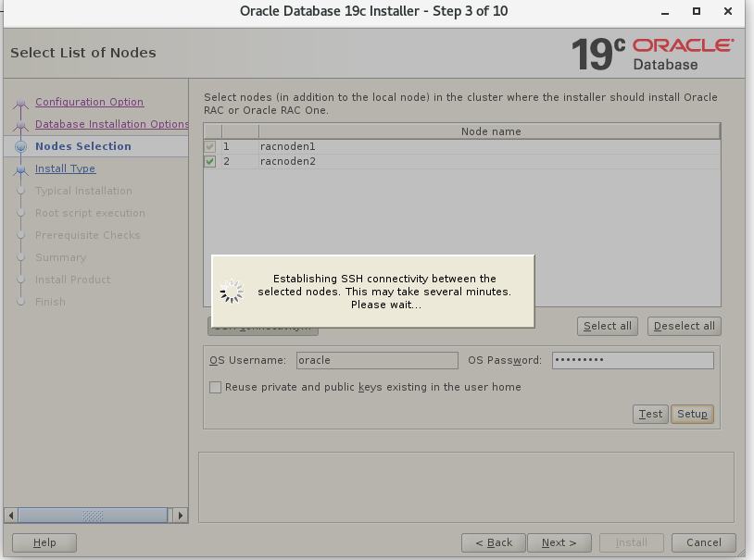Select the Nodes Selection step
The height and width of the screenshot is (560, 754).
(83, 146)
